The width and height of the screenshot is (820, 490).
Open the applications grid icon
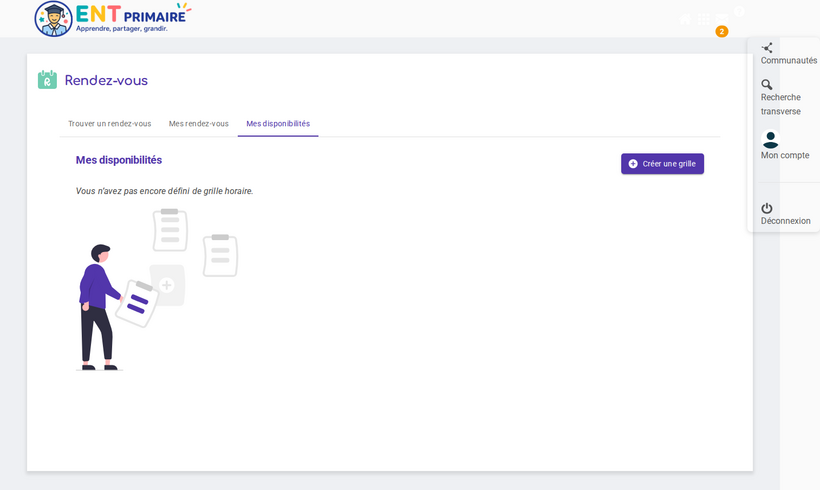click(704, 19)
